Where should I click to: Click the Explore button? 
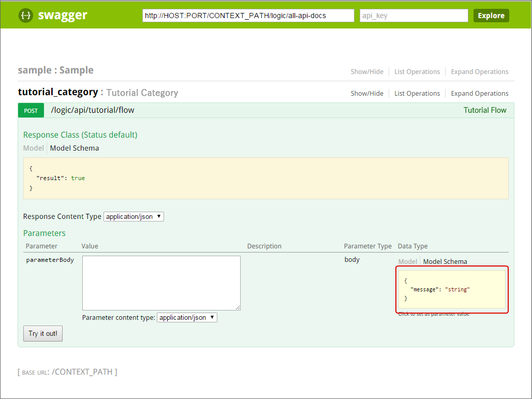tap(491, 16)
